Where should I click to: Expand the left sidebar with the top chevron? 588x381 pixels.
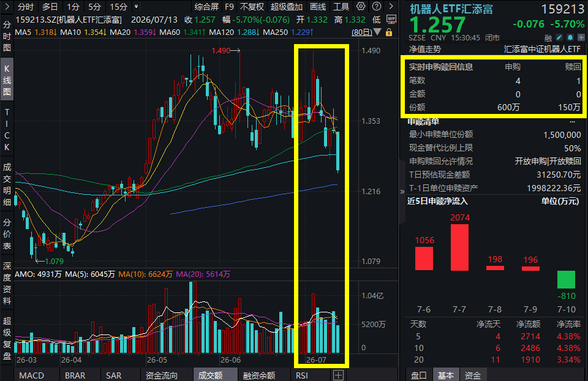tap(7, 6)
